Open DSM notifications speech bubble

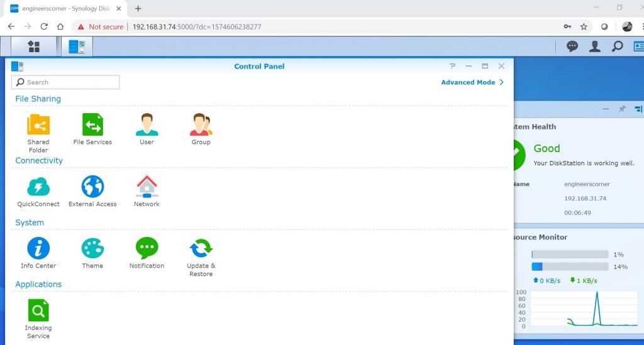(x=572, y=47)
